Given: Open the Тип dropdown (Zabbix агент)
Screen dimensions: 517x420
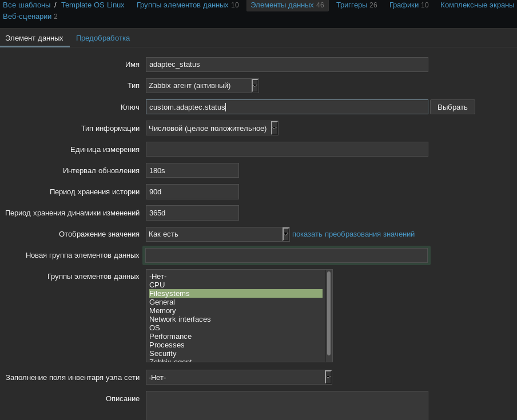Looking at the screenshot, I should [202, 86].
